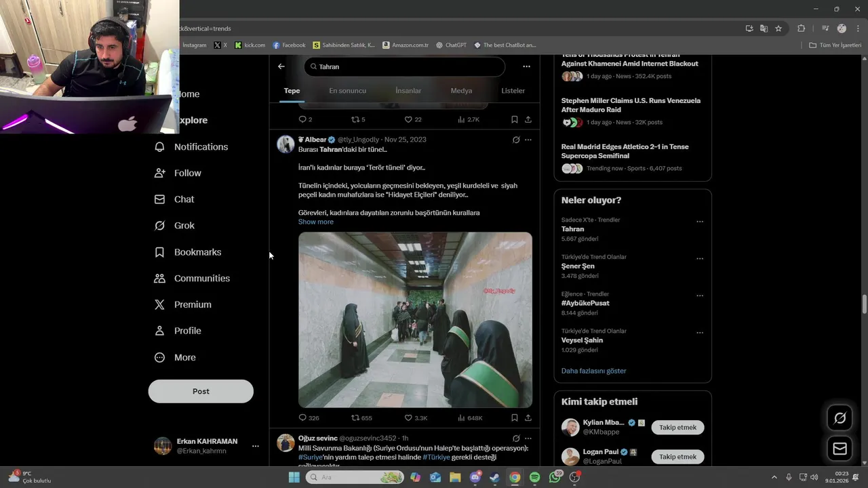Click the page vertical scrollbar thumb
Viewport: 868px width, 488px height.
coord(864,304)
